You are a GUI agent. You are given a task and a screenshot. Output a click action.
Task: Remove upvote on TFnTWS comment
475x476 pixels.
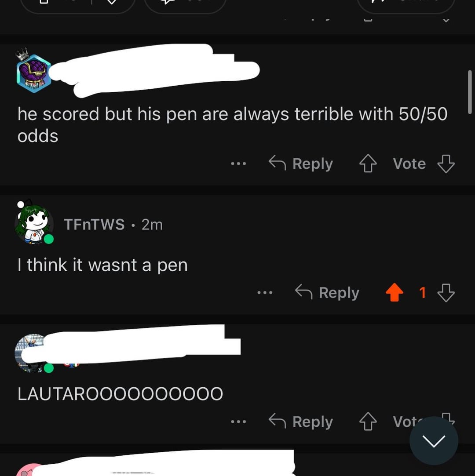coord(394,293)
